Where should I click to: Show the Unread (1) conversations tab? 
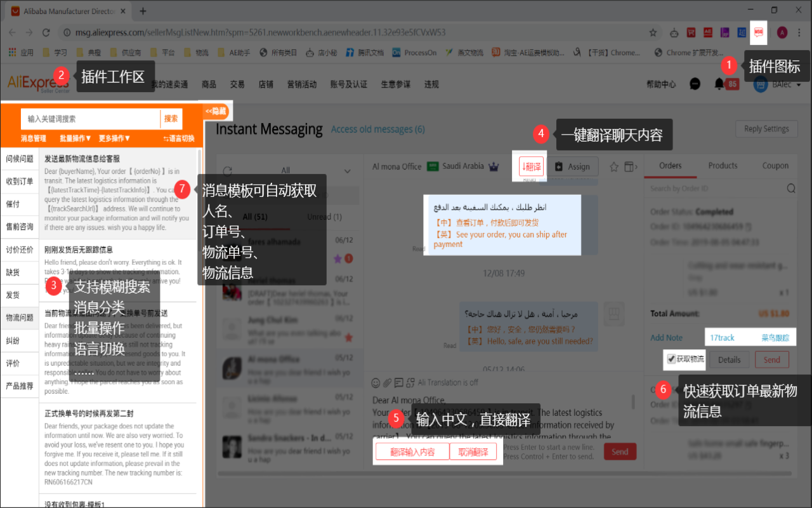tap(324, 217)
